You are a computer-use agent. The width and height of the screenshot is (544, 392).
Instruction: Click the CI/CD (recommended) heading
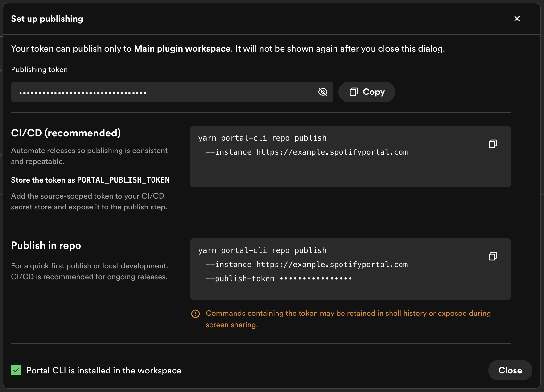66,133
